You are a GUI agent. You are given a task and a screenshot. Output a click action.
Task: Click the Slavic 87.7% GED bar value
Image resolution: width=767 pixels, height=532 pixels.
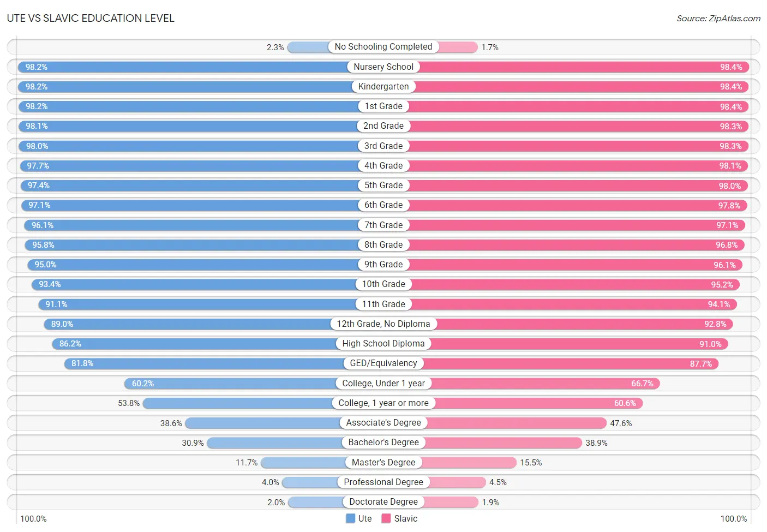[701, 363]
